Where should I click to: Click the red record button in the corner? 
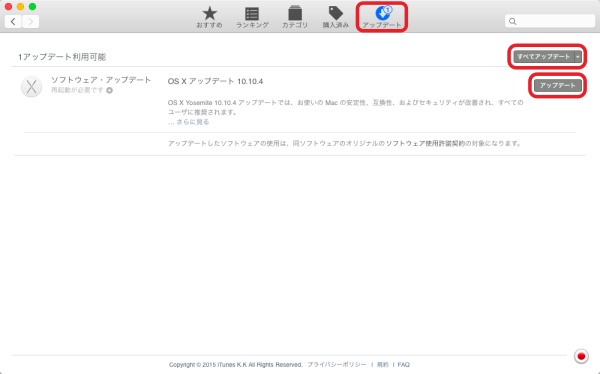click(x=581, y=356)
